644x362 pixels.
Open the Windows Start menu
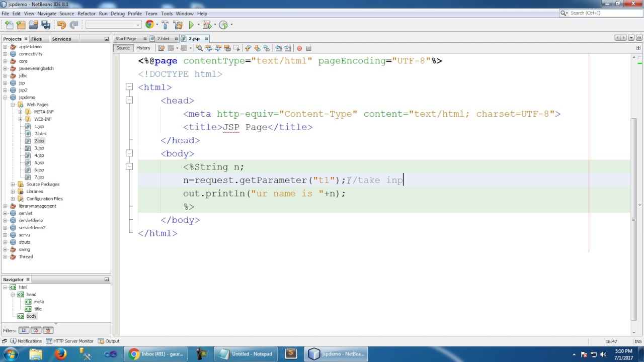[10, 354]
